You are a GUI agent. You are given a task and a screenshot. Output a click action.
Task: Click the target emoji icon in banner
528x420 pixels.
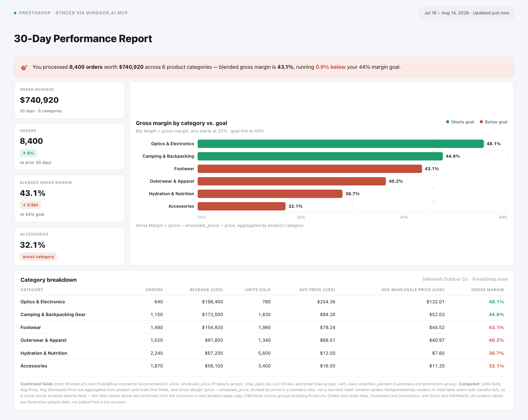click(24, 67)
